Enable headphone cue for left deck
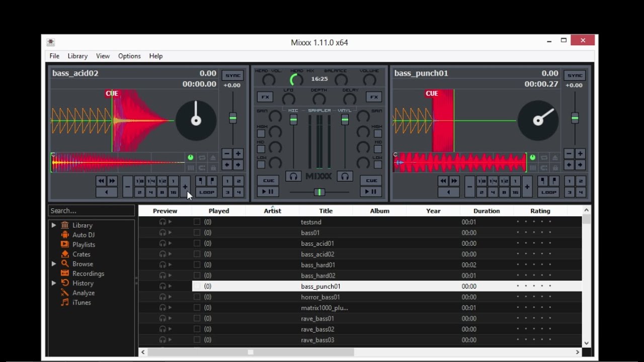Image resolution: width=644 pixels, height=362 pixels. pyautogui.click(x=293, y=176)
